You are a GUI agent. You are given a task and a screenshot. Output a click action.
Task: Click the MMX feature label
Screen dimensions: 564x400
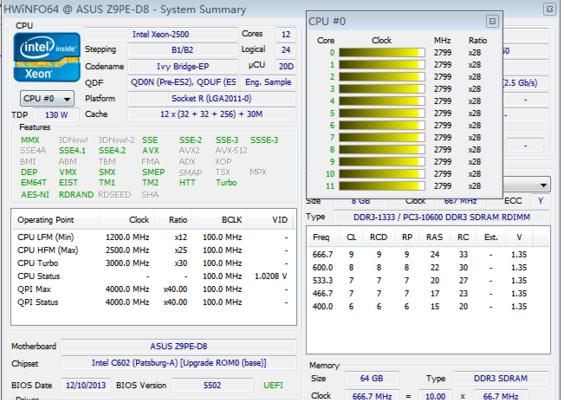30,140
